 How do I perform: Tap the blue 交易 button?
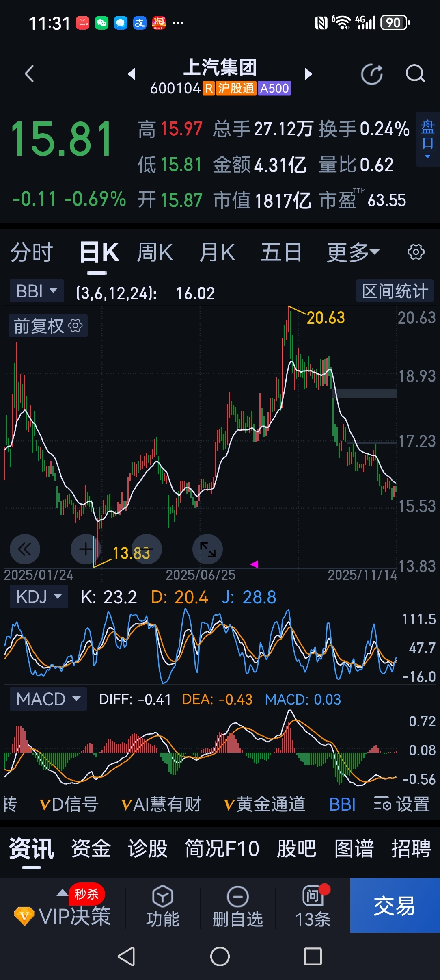[x=395, y=906]
